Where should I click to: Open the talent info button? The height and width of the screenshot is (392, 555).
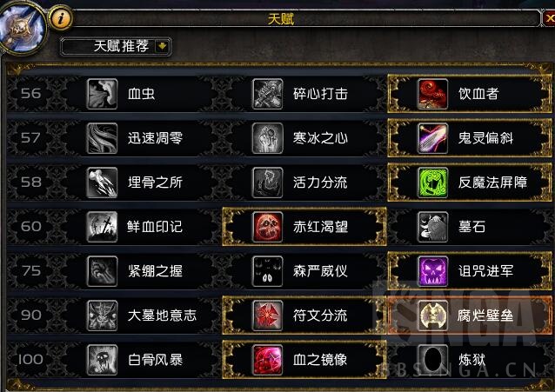61,17
